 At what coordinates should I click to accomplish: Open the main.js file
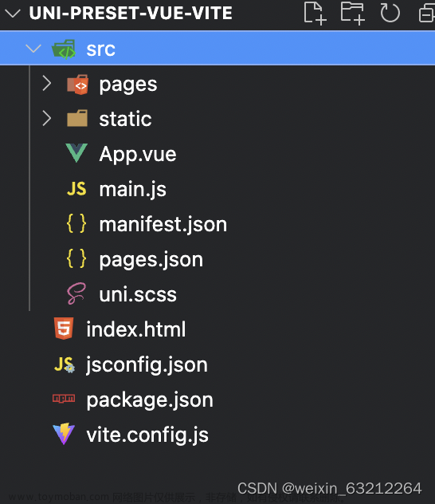click(132, 189)
